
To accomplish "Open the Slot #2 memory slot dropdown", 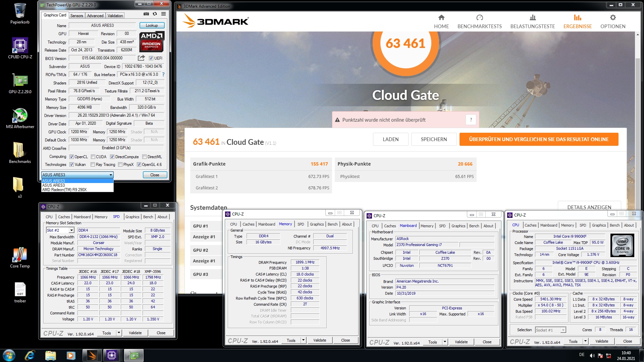I will (71, 230).
